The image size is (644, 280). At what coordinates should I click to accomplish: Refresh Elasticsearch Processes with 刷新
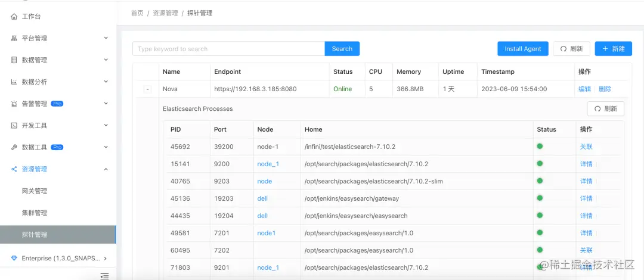606,109
